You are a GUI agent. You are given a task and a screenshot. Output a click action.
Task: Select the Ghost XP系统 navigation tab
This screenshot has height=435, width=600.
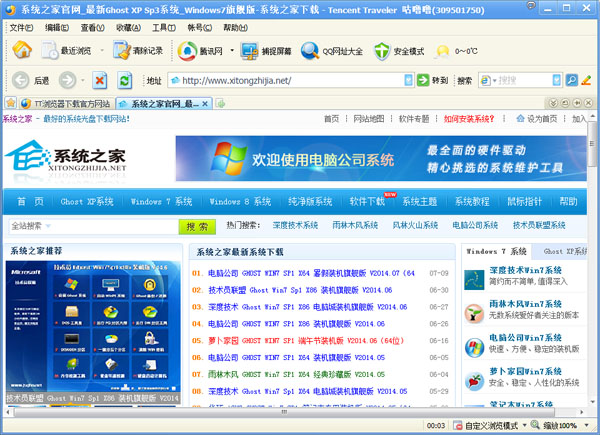click(x=87, y=202)
